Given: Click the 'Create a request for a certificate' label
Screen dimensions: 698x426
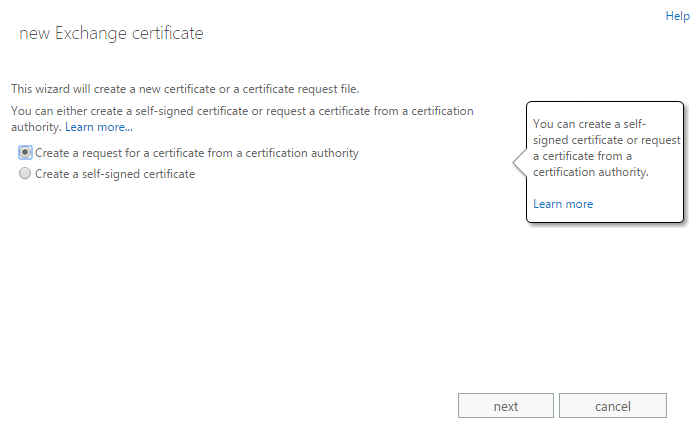Looking at the screenshot, I should pyautogui.click(x=197, y=153).
